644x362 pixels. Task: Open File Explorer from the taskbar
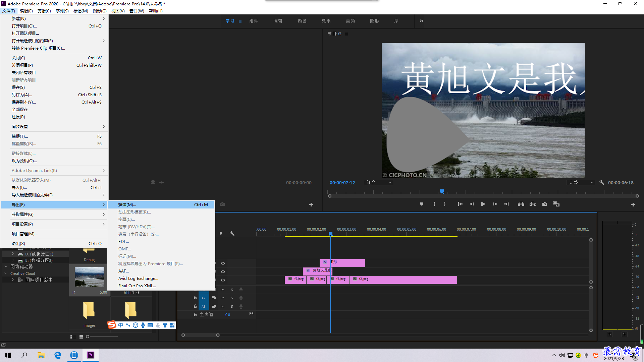41,355
